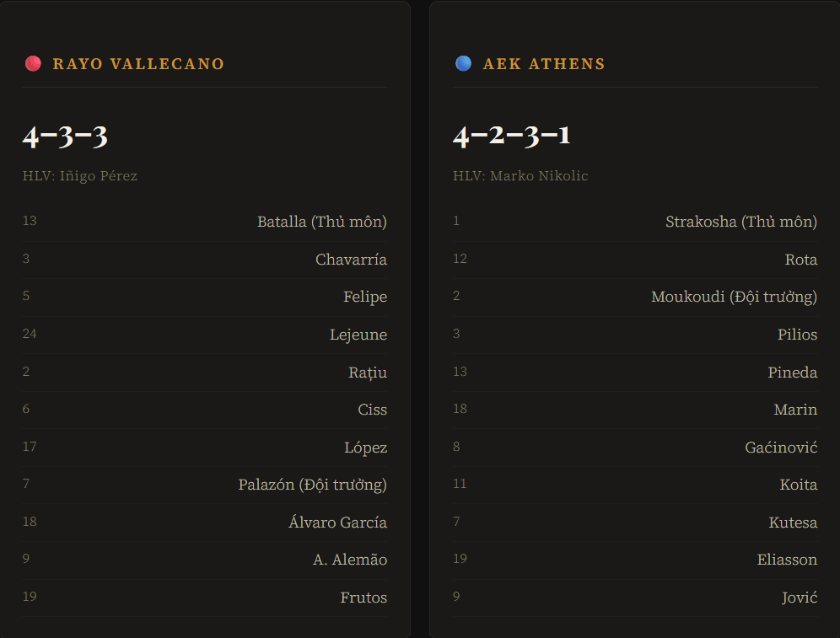Click the blue AEK Athens team icon

tap(463, 63)
